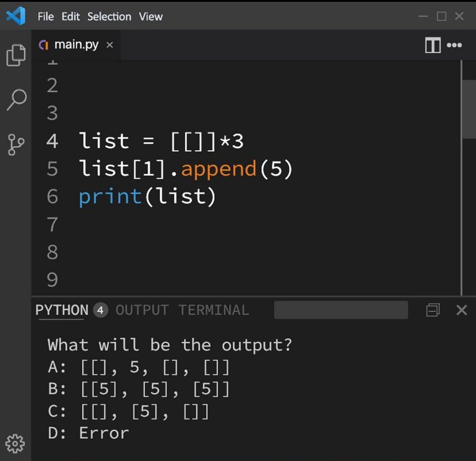
Task: Click the main.py file type icon
Action: [x=44, y=45]
